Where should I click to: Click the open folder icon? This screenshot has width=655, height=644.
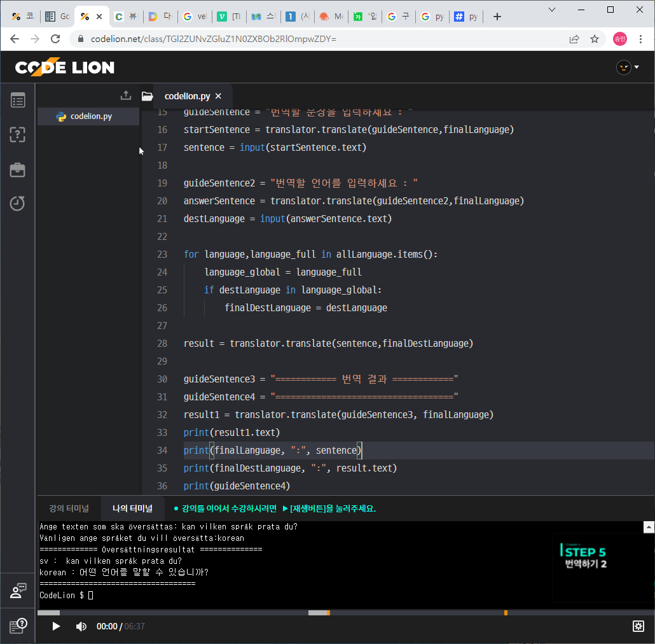(x=147, y=96)
